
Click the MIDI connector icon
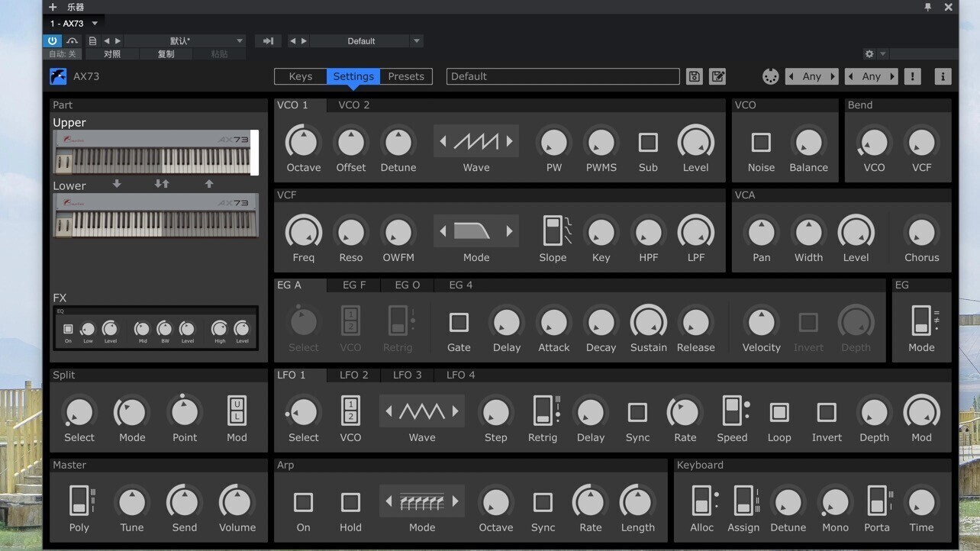770,76
